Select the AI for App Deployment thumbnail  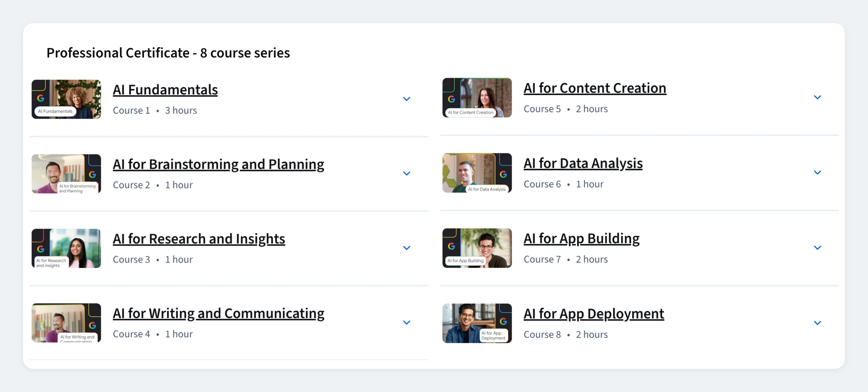[477, 323]
